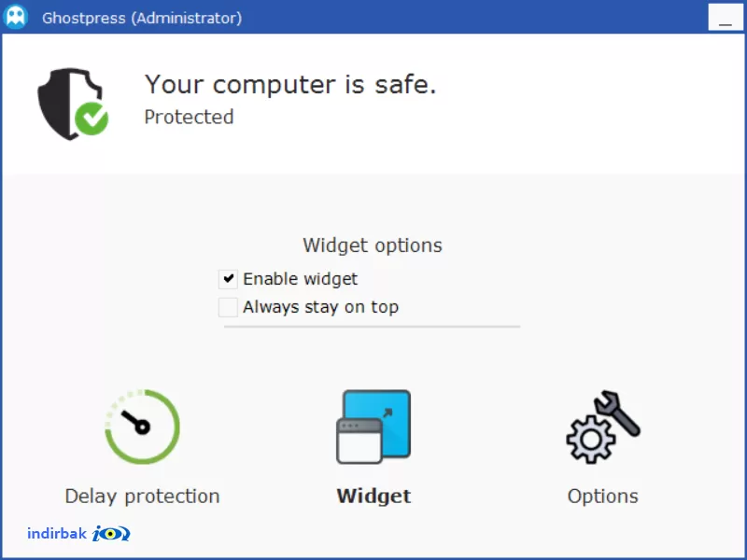Minimize the Ghostpress window
This screenshot has height=560, width=747.
[726, 17]
